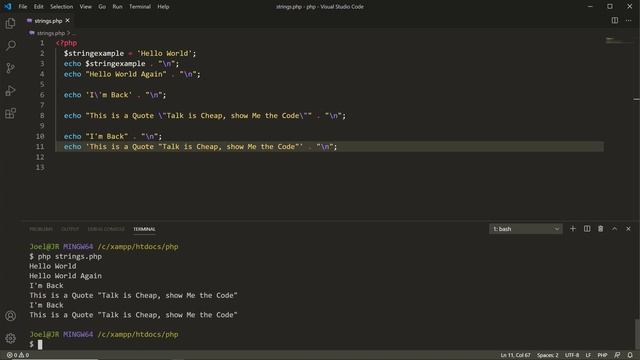Viewport: 640px width, 360px height.
Task: Click the echo "I'm Back" statement on line 10
Action: pos(113,136)
